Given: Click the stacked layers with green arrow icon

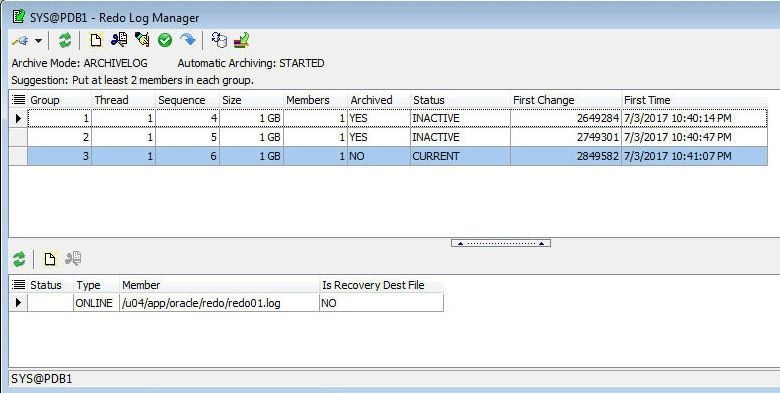Looking at the screenshot, I should click(242, 40).
